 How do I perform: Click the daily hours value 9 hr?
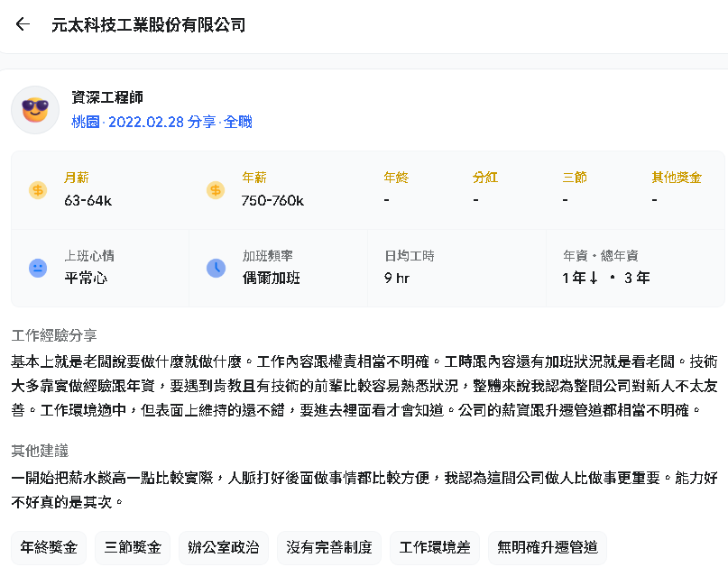397,278
